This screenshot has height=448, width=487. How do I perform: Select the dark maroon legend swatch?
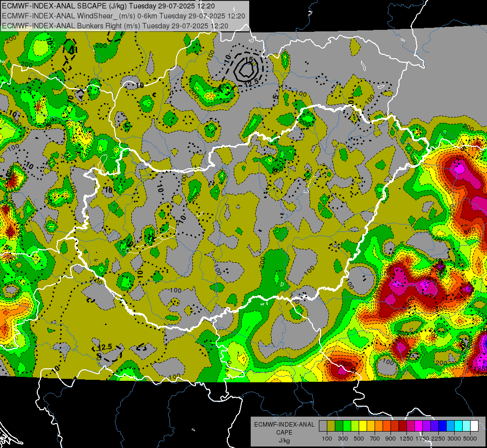(x=403, y=426)
